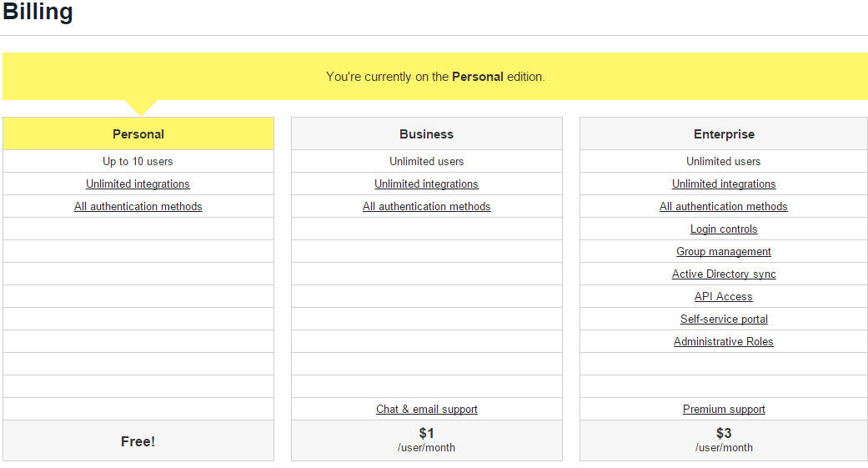Click the Login controls link
The image size is (868, 468).
pyautogui.click(x=724, y=229)
